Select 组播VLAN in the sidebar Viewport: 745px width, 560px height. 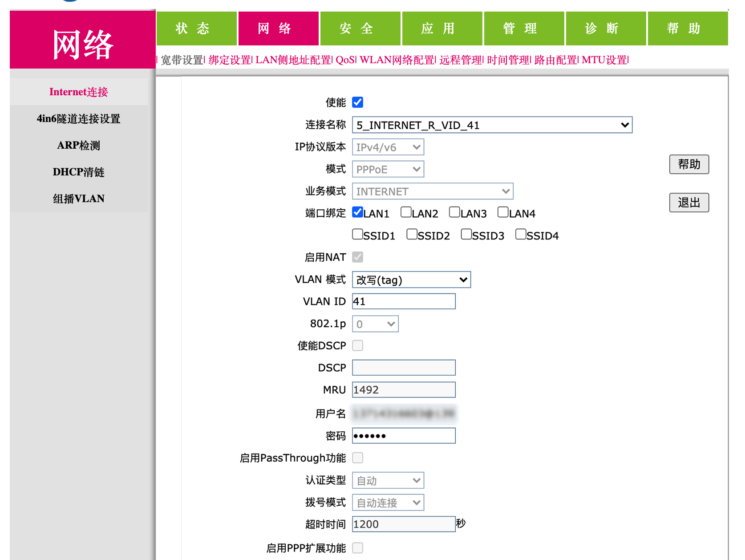[x=78, y=199]
